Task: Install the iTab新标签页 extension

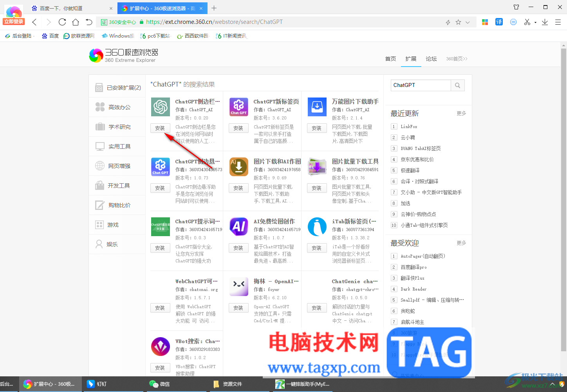Action: pyautogui.click(x=317, y=248)
